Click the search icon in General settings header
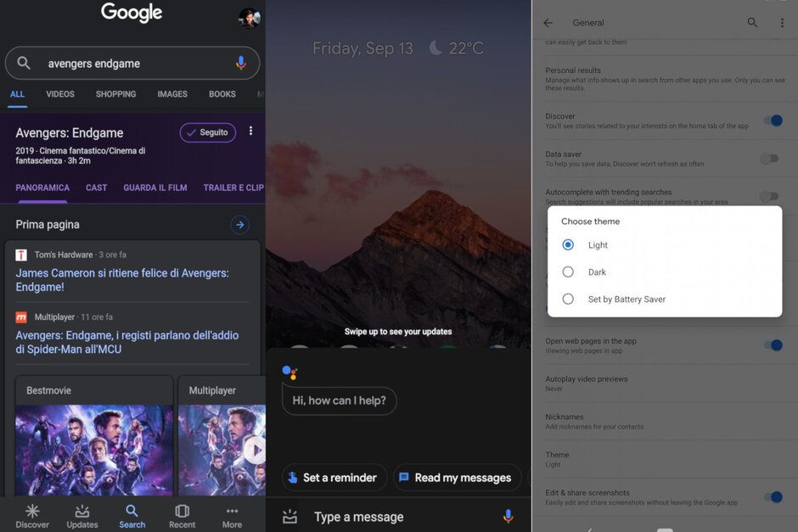 pyautogui.click(x=752, y=22)
